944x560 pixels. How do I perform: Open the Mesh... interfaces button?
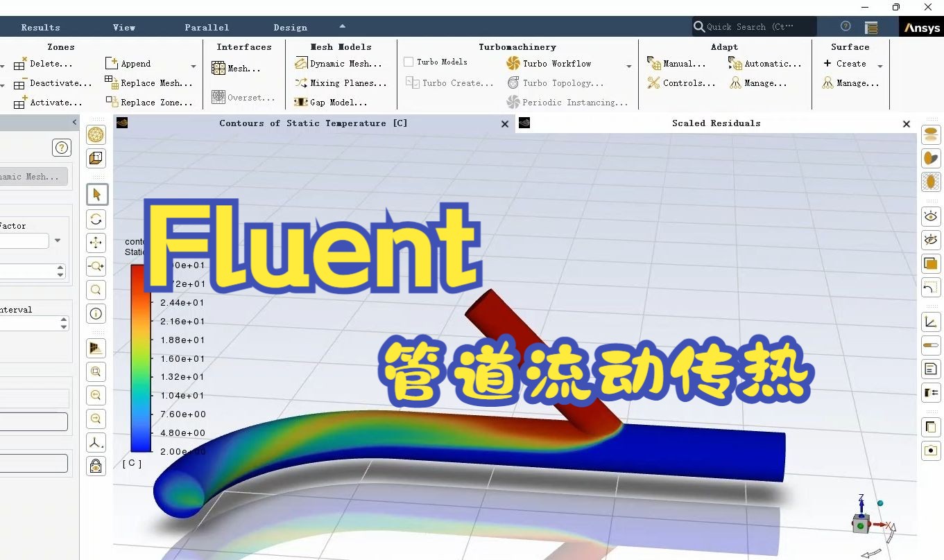click(237, 69)
